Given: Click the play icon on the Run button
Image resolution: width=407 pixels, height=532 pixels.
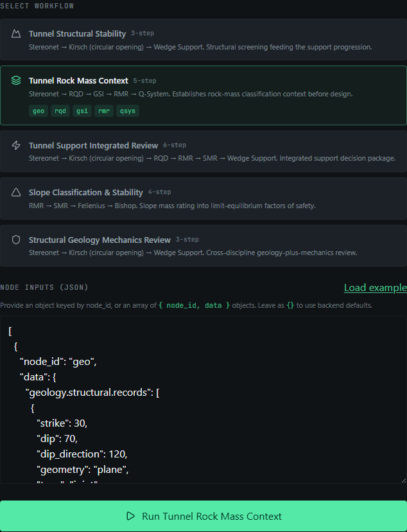Looking at the screenshot, I should click(130, 516).
